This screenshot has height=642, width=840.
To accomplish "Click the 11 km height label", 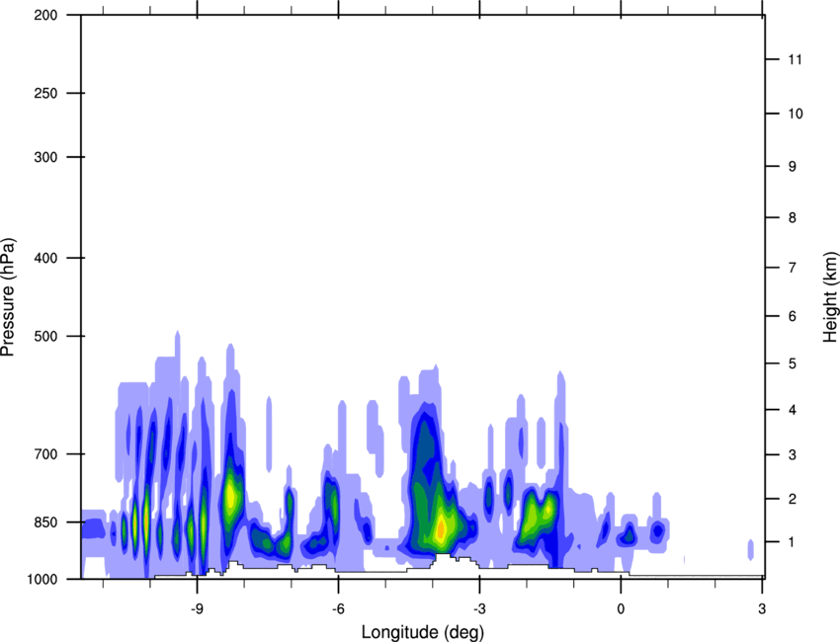I will click(x=795, y=59).
